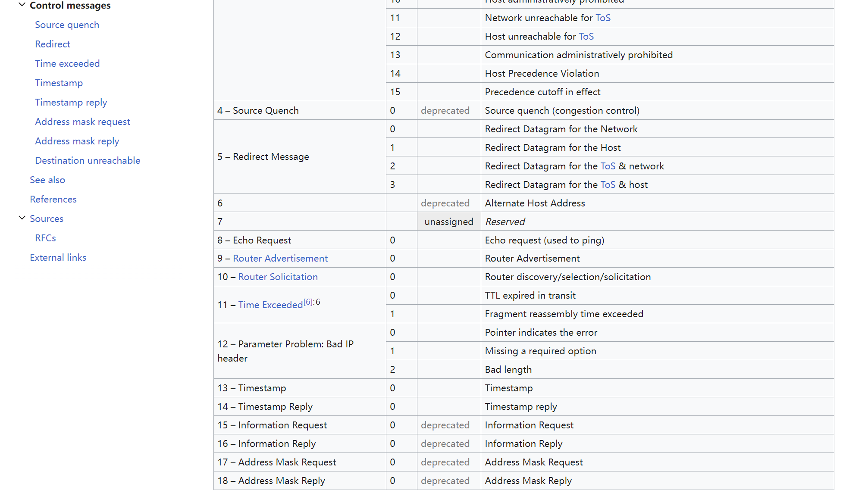
Task: Open See also in the contents sidebar
Action: [x=47, y=180]
